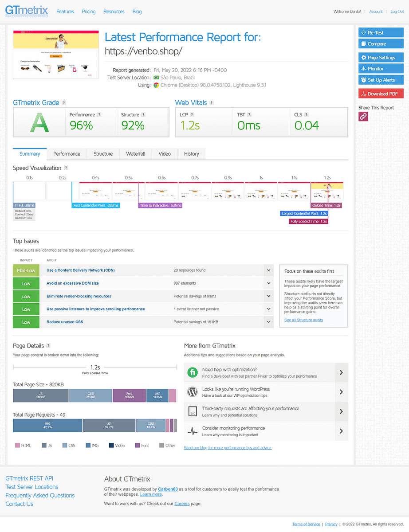
Task: Open the Features menu
Action: [x=65, y=12]
